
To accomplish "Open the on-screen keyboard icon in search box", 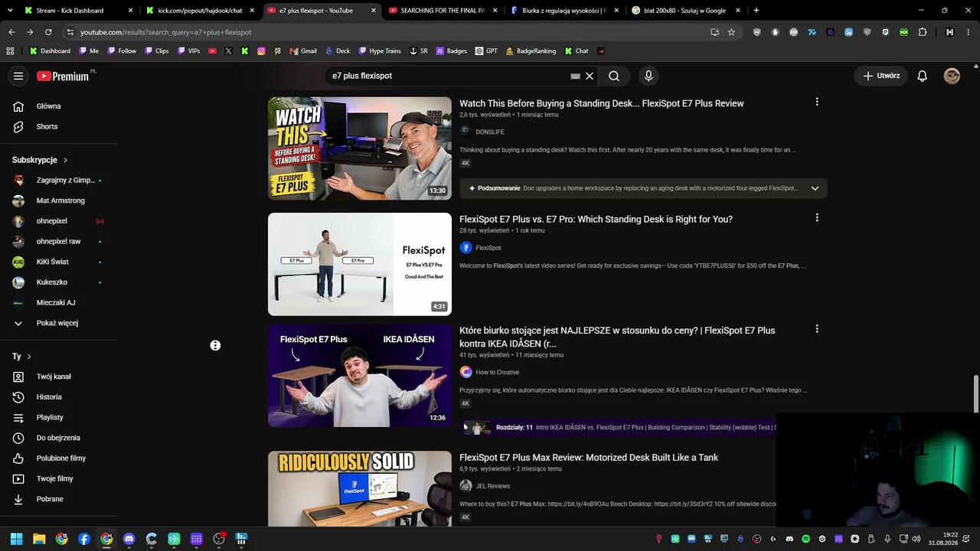I will click(576, 76).
